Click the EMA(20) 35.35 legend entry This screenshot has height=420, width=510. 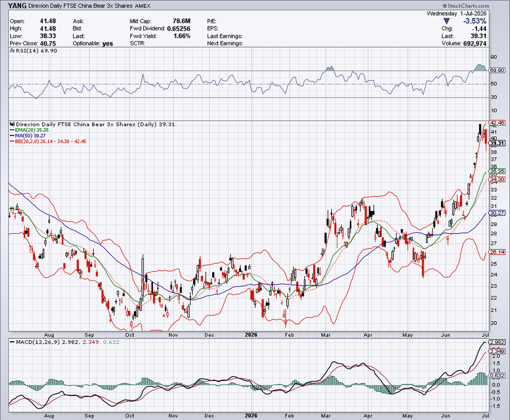tap(29, 130)
